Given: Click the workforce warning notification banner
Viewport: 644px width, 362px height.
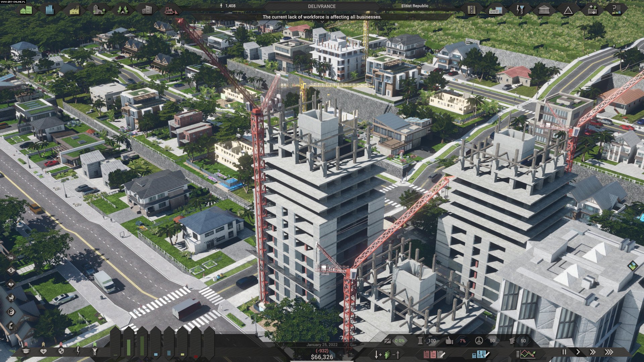Looking at the screenshot, I should pyautogui.click(x=322, y=16).
